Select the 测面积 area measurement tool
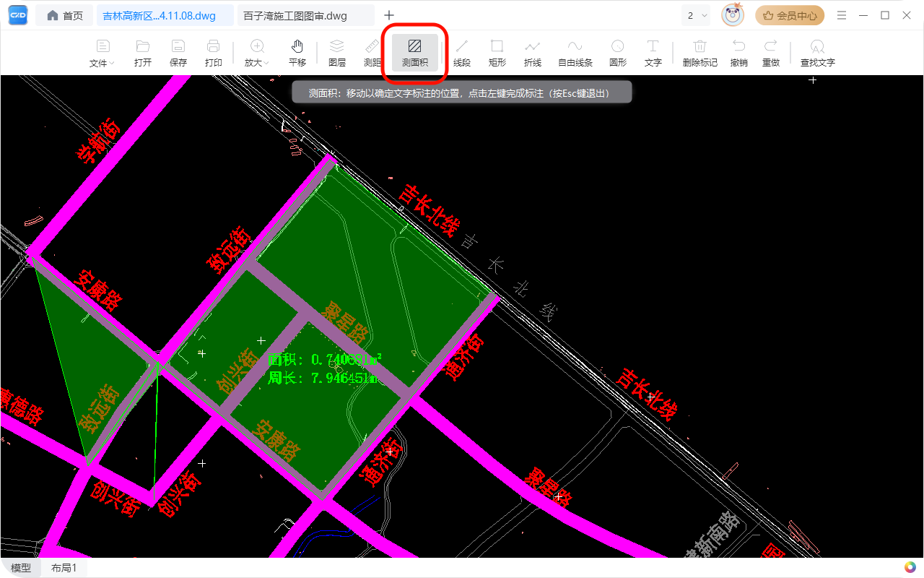This screenshot has width=924, height=578. pos(415,53)
